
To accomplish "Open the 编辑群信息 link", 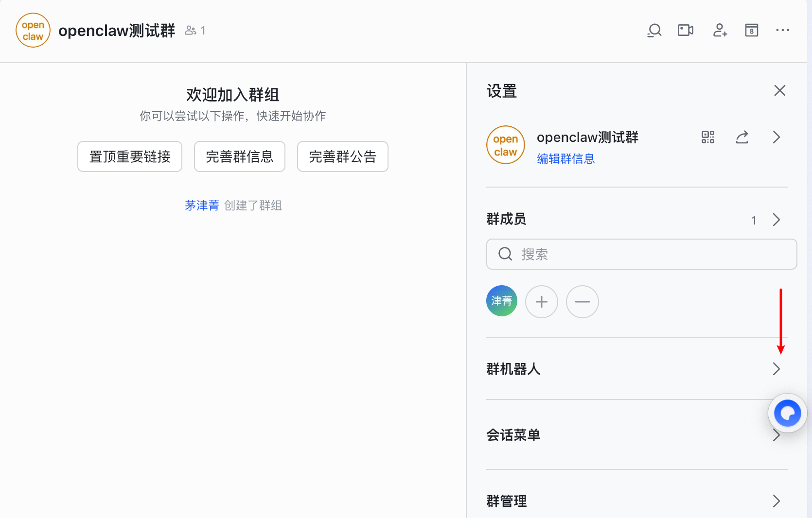I will click(565, 159).
